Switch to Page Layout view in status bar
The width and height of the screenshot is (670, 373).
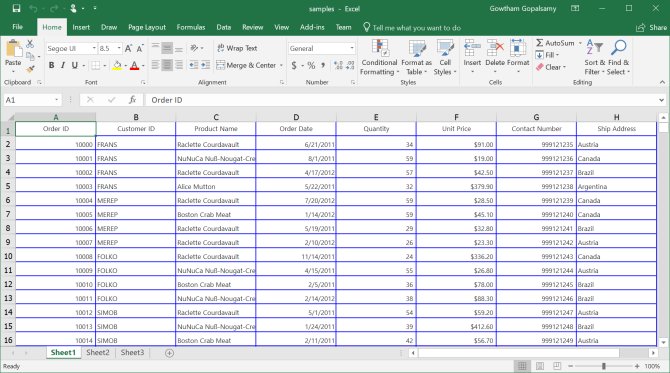coord(540,366)
